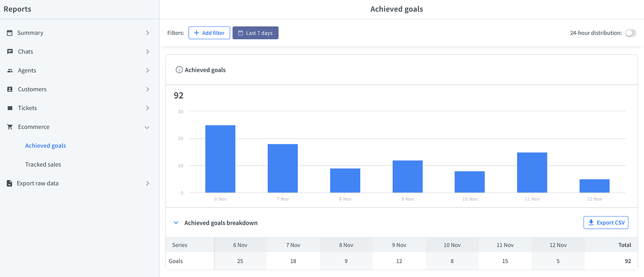Screen dimensions: 644x277
Task: Click the Tickets icon in sidebar
Action: (10, 108)
